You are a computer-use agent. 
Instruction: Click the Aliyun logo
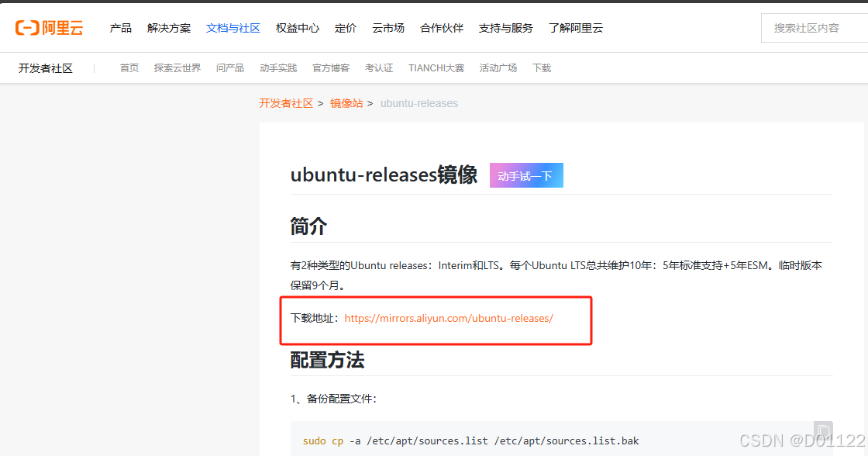tap(50, 28)
